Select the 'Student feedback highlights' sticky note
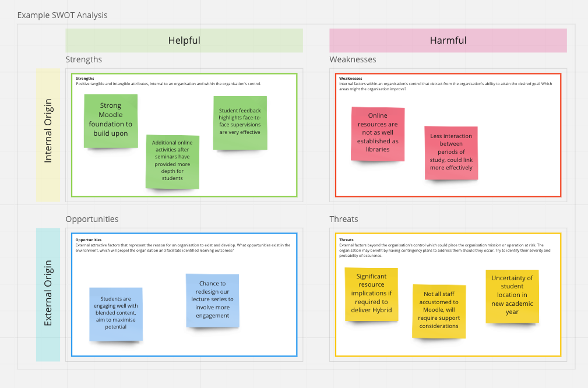This screenshot has width=588, height=388. [x=240, y=122]
